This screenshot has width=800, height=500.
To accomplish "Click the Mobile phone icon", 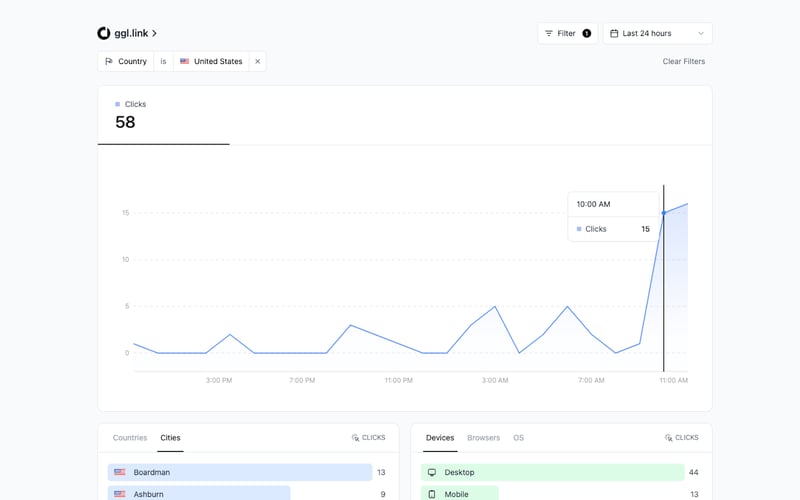I will coord(432,494).
